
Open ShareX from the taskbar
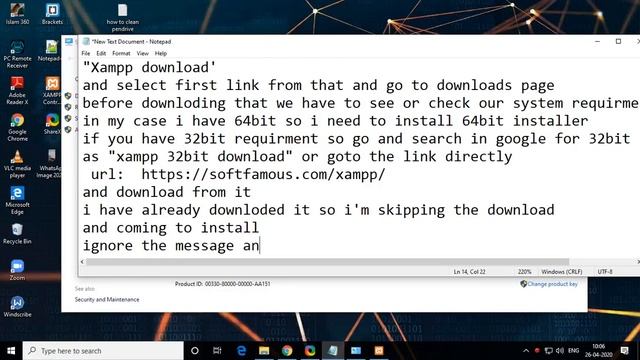(310, 351)
